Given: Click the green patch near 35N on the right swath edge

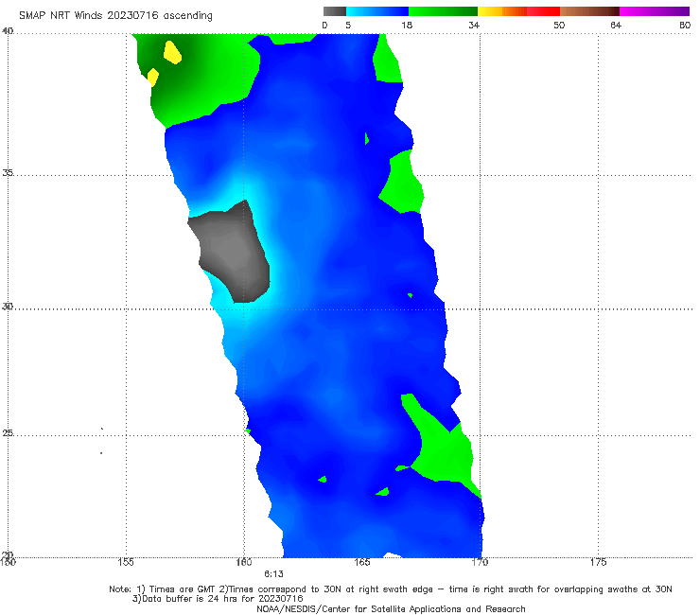Looking at the screenshot, I should click(402, 184).
